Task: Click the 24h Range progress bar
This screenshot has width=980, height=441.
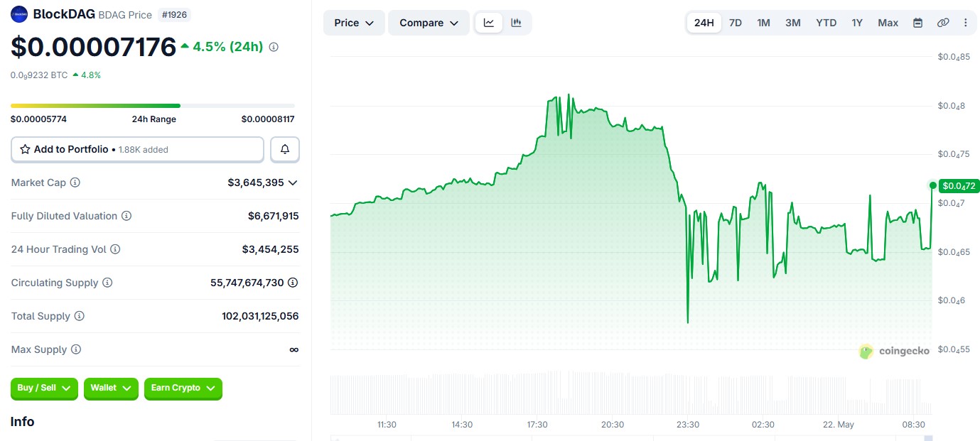Action: click(x=152, y=106)
